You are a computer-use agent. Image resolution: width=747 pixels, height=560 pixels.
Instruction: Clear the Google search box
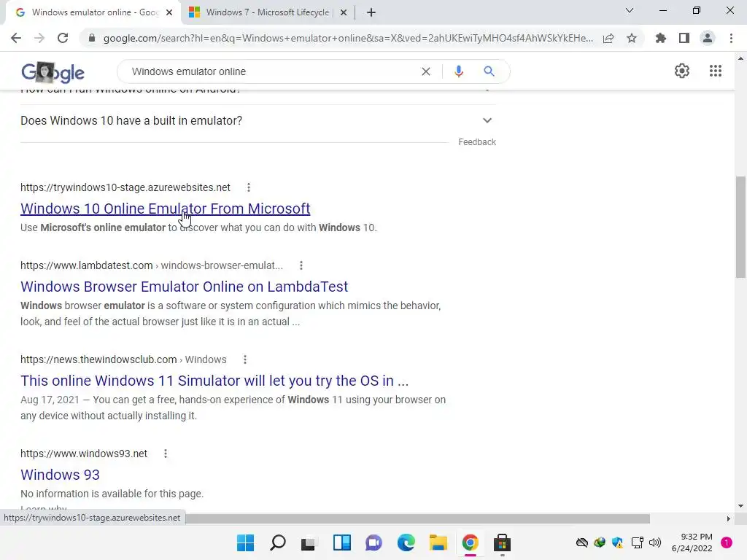pyautogui.click(x=426, y=71)
